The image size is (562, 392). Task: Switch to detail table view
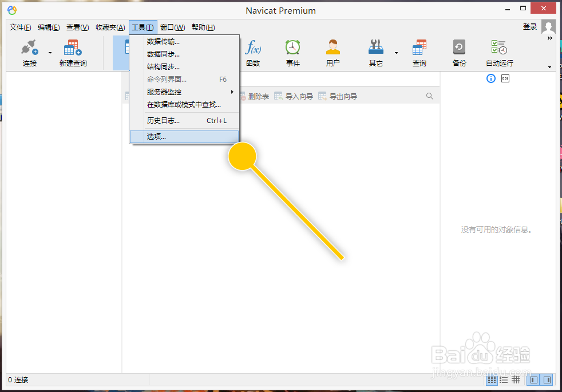tap(516, 380)
